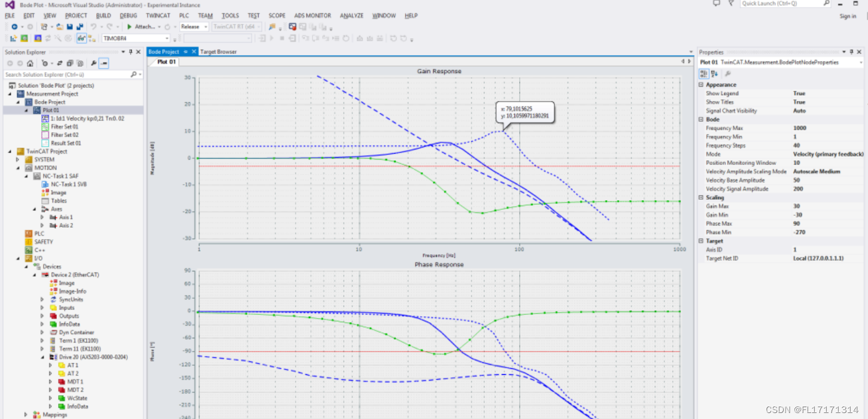Click the Save icon in the toolbar

pos(70,27)
